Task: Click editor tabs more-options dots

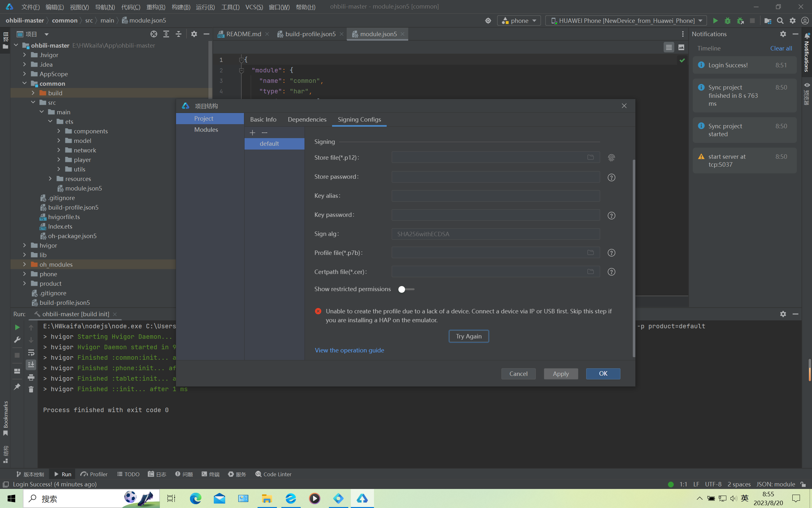Action: pyautogui.click(x=683, y=34)
